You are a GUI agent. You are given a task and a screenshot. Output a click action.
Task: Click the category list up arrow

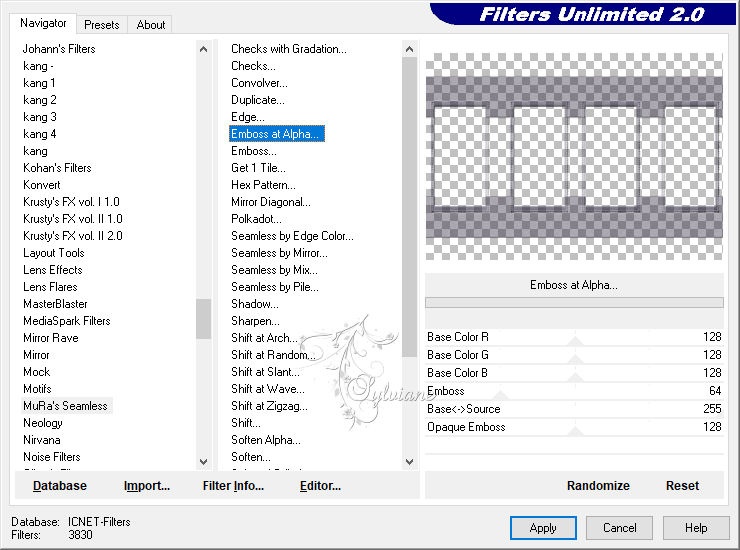pos(203,49)
